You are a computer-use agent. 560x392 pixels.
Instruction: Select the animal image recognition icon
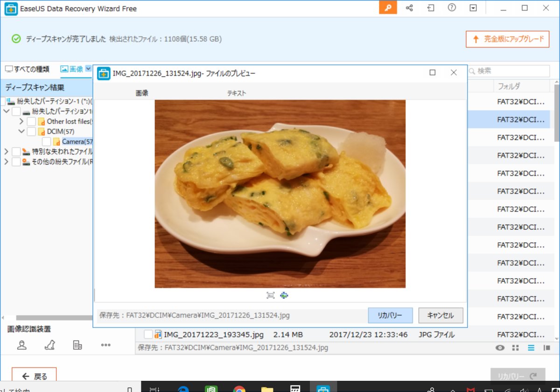click(50, 345)
